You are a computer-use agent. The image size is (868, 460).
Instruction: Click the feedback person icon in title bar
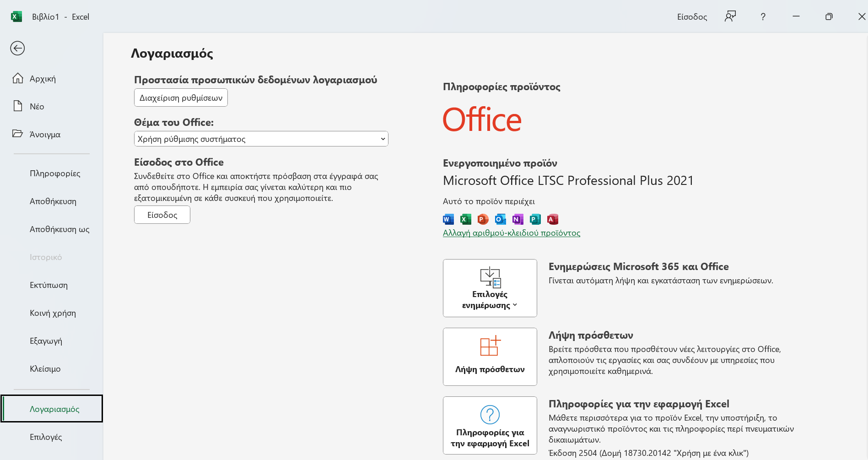coord(730,16)
